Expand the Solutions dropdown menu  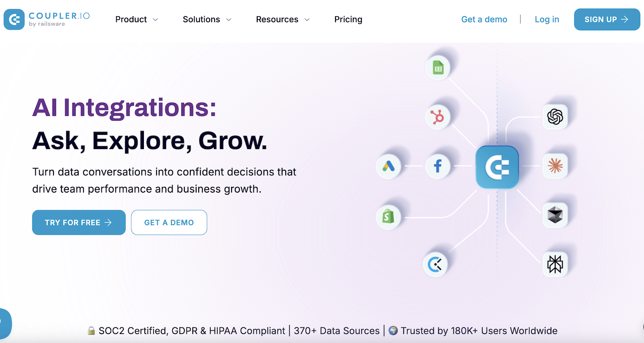pos(207,19)
